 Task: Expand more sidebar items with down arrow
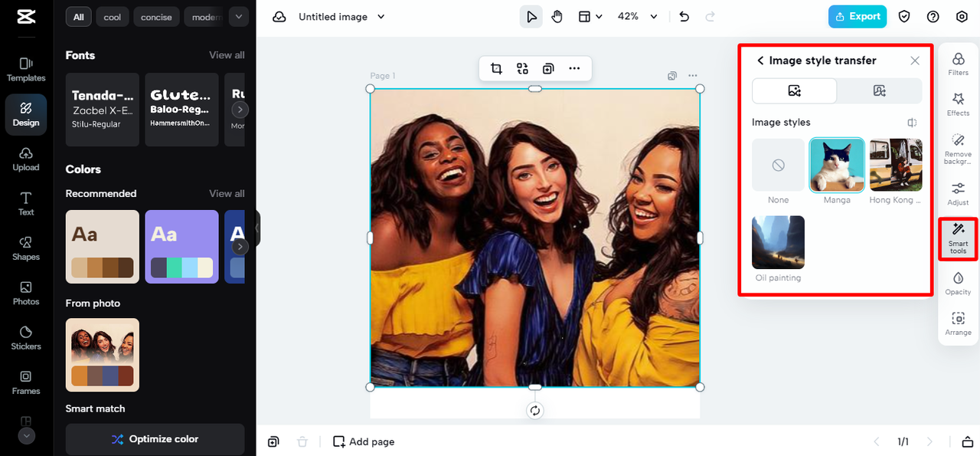pos(26,435)
